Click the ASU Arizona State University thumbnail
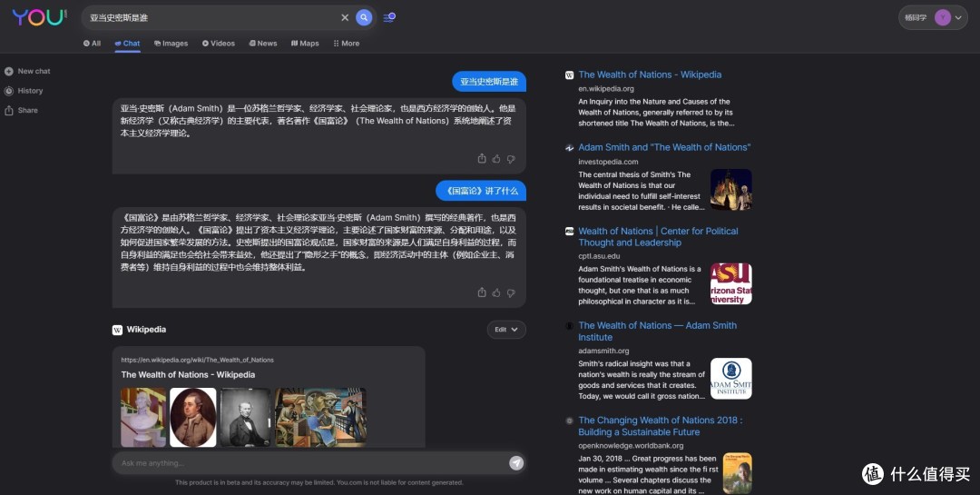This screenshot has width=980, height=495. tap(731, 284)
